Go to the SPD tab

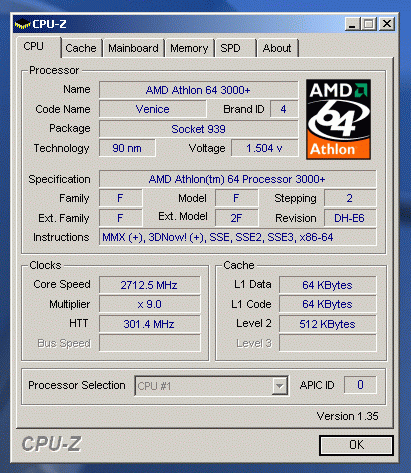coord(236,48)
